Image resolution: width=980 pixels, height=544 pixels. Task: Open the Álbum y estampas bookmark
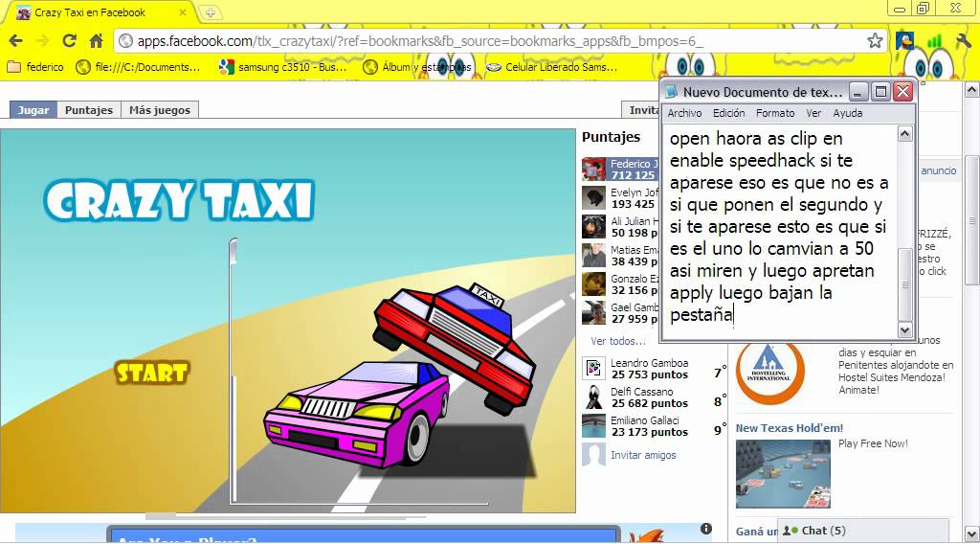tap(418, 67)
